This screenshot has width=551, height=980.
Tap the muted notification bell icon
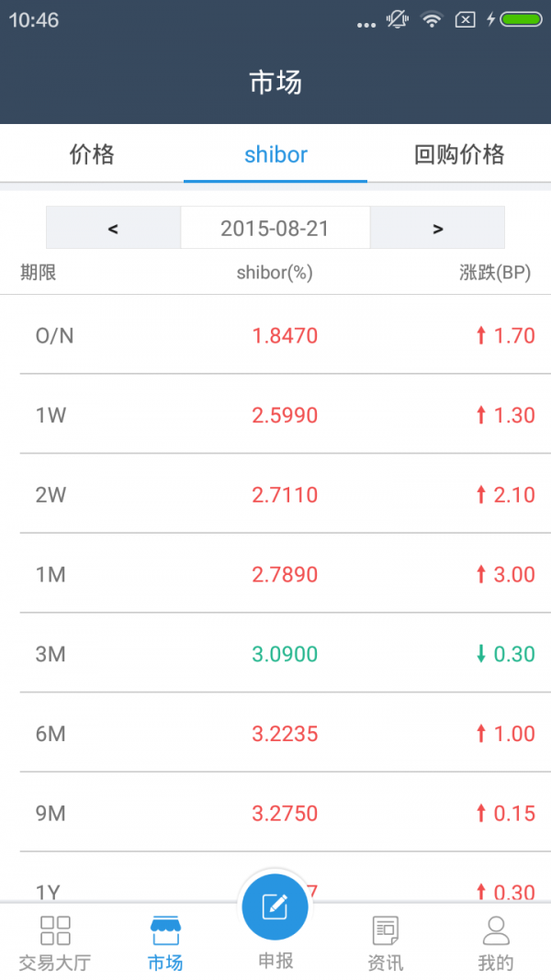(397, 19)
